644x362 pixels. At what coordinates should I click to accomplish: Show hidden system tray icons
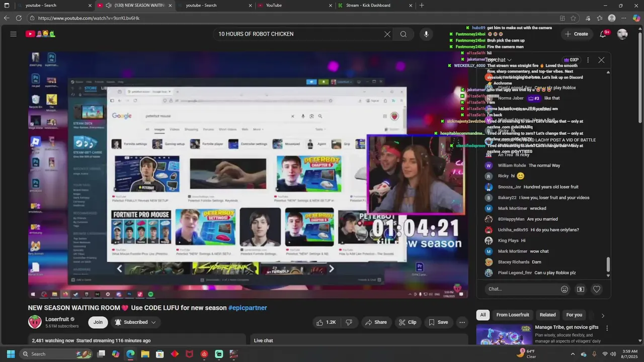pyautogui.click(x=573, y=354)
